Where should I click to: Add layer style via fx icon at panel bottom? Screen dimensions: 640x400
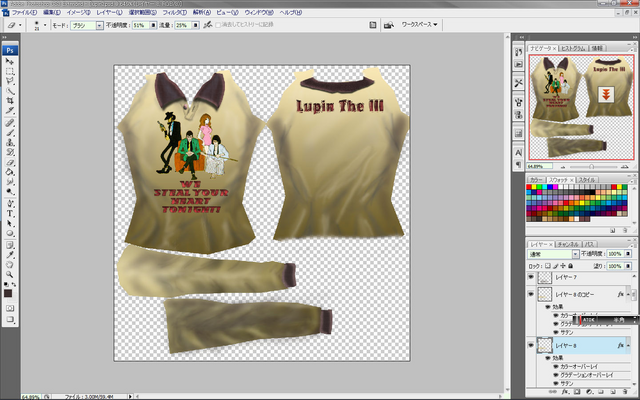coord(564,392)
